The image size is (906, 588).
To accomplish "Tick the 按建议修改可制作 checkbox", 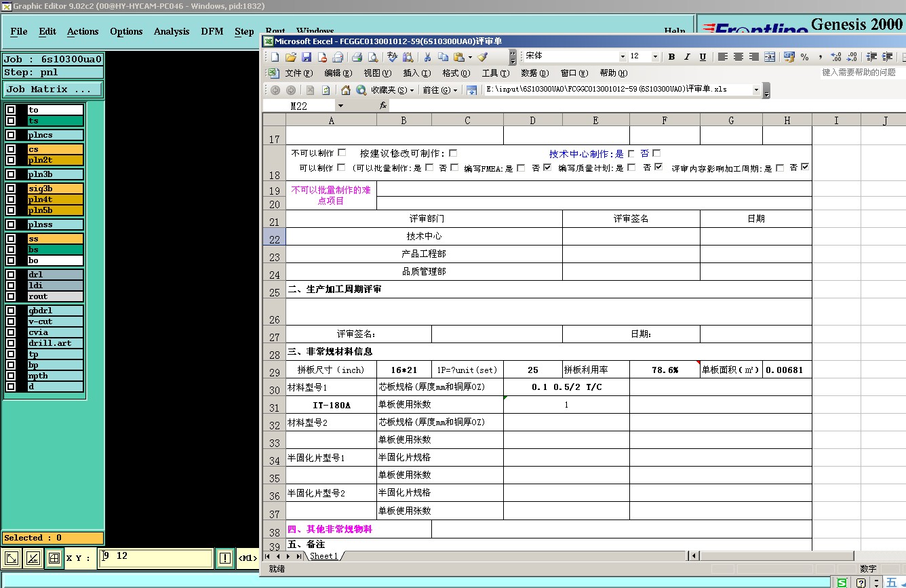I will click(453, 153).
